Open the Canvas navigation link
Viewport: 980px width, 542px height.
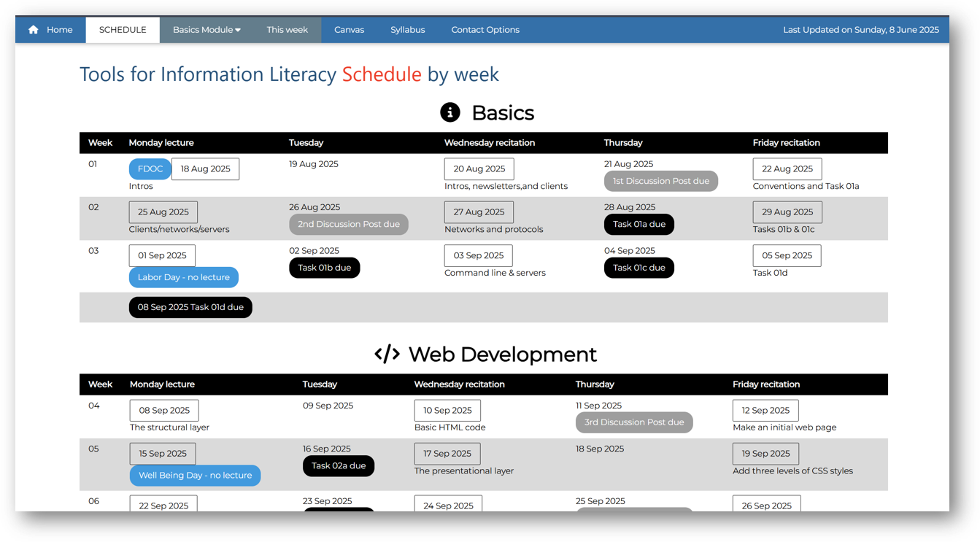[349, 29]
